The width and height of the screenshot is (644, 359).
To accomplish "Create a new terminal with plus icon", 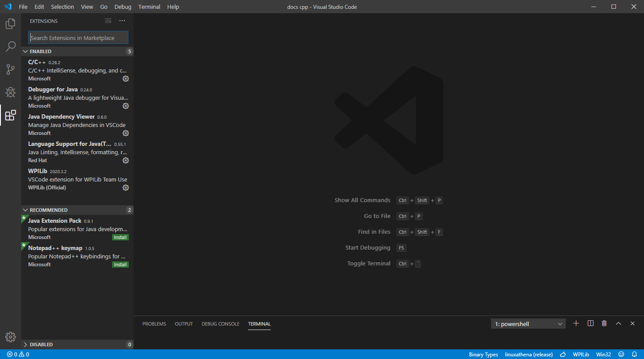I will point(576,323).
